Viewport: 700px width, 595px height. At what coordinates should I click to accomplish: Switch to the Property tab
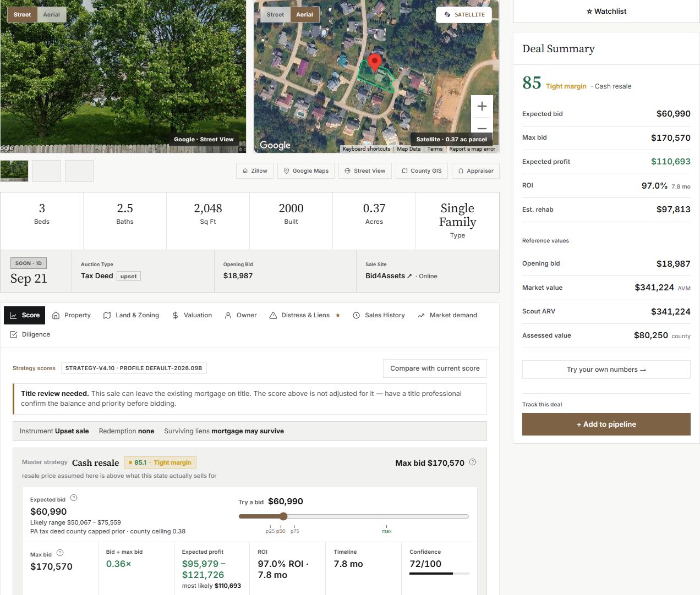[x=72, y=315]
